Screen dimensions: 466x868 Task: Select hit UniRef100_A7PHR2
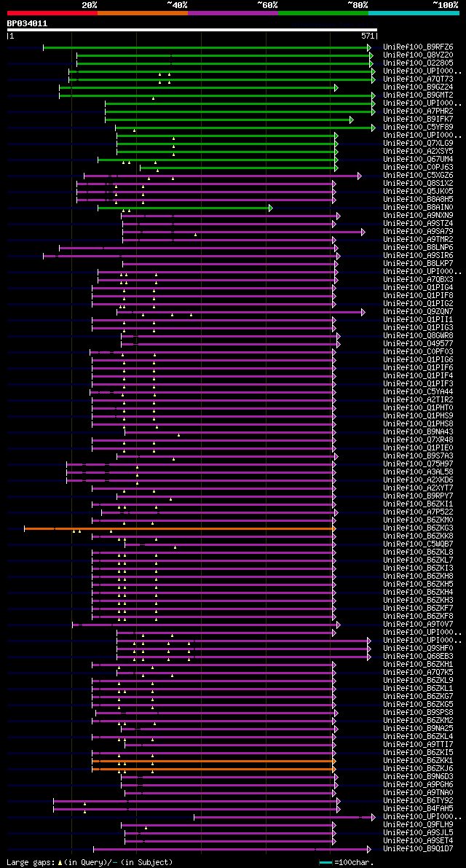[418, 112]
